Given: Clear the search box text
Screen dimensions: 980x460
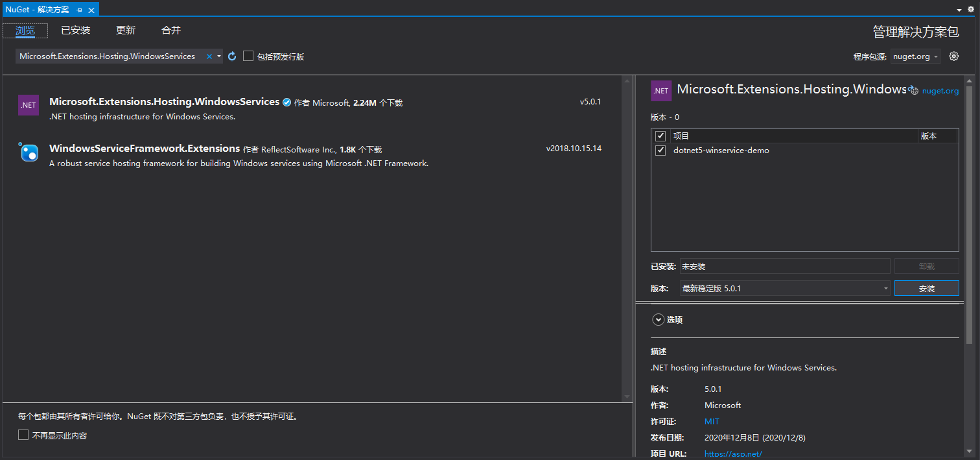Looking at the screenshot, I should click(x=209, y=56).
